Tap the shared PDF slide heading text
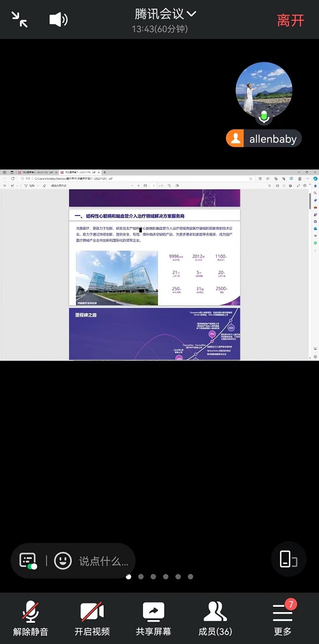Screen dimensions: 319x644 coord(130,216)
